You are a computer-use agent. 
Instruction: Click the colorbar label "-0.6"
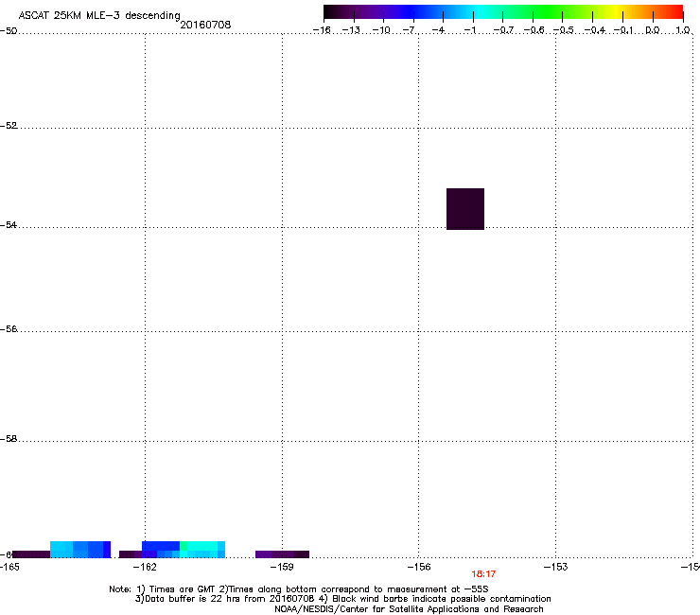click(534, 30)
